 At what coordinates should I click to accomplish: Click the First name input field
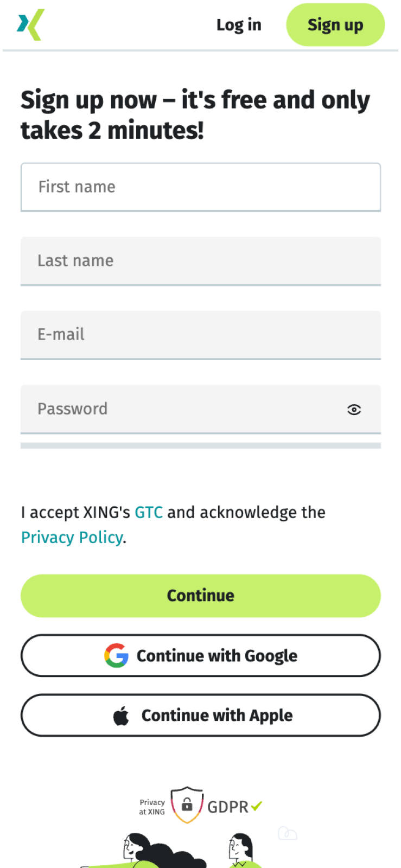201,187
